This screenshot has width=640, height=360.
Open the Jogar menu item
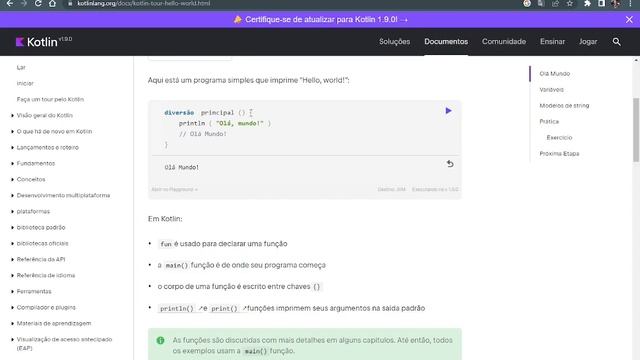588,42
